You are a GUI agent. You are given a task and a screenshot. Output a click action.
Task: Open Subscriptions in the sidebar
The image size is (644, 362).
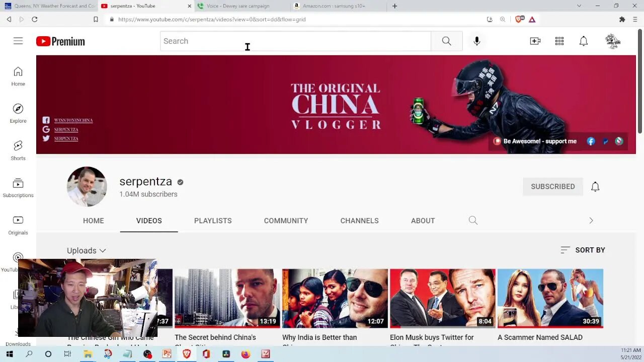click(18, 188)
